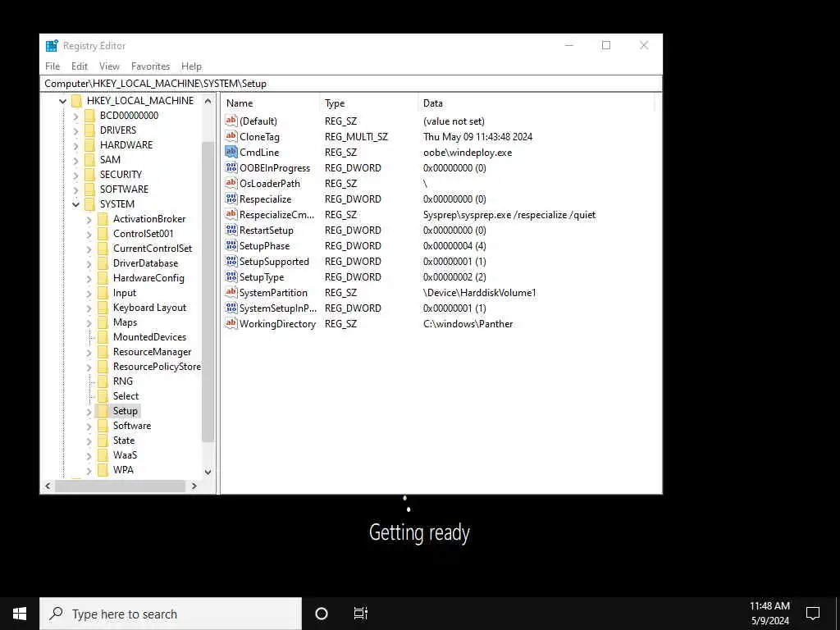Click the oobe\windeploy.exe data cell
Viewport: 840px width, 630px height.
tap(468, 152)
